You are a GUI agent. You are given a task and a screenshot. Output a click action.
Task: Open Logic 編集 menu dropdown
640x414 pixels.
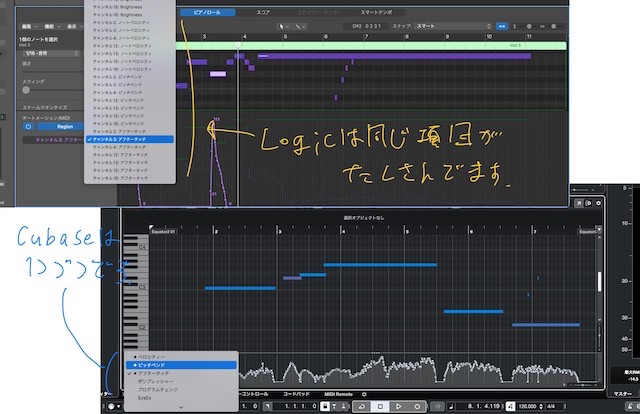(x=29, y=26)
